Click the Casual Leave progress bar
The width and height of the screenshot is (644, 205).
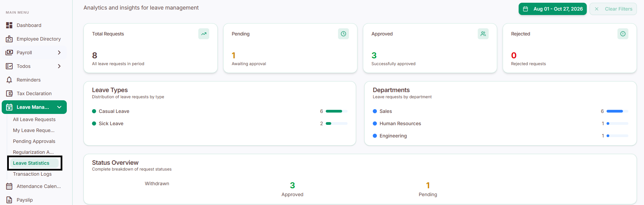(337, 111)
